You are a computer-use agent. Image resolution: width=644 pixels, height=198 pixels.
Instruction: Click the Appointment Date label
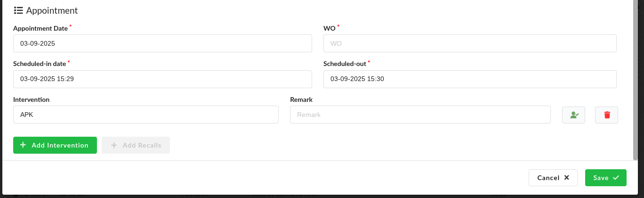pyautogui.click(x=40, y=28)
